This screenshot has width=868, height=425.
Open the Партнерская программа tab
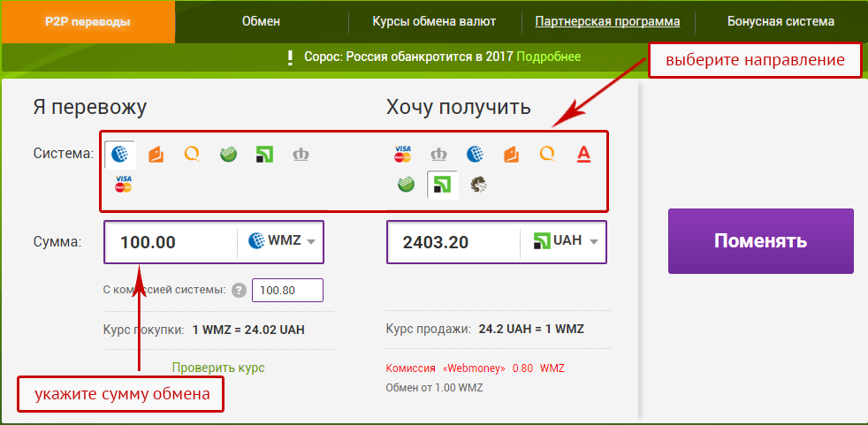(607, 22)
